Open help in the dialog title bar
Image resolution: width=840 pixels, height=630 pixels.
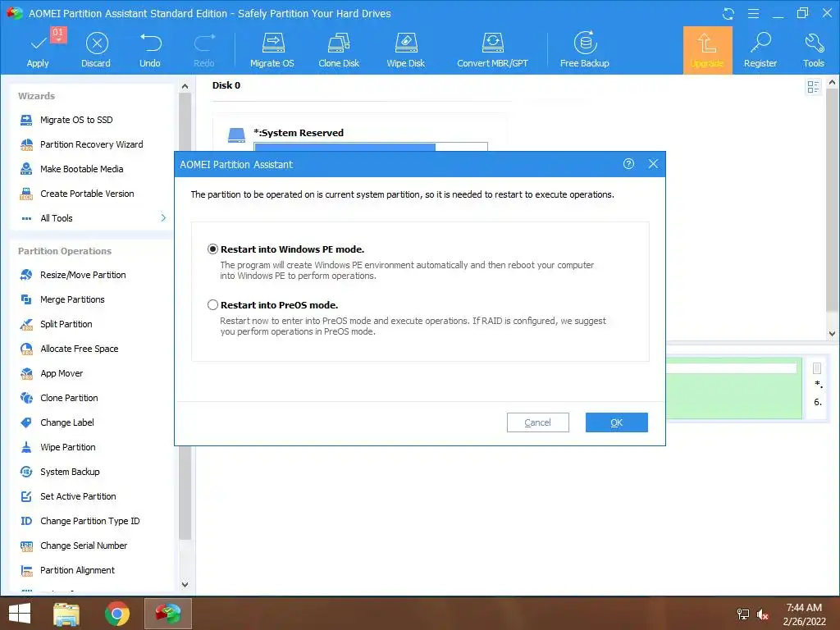[628, 164]
